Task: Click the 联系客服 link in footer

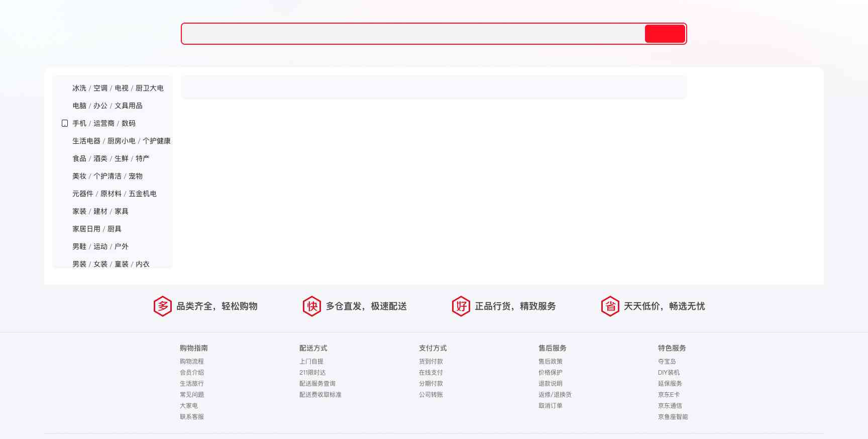Action: (x=192, y=417)
